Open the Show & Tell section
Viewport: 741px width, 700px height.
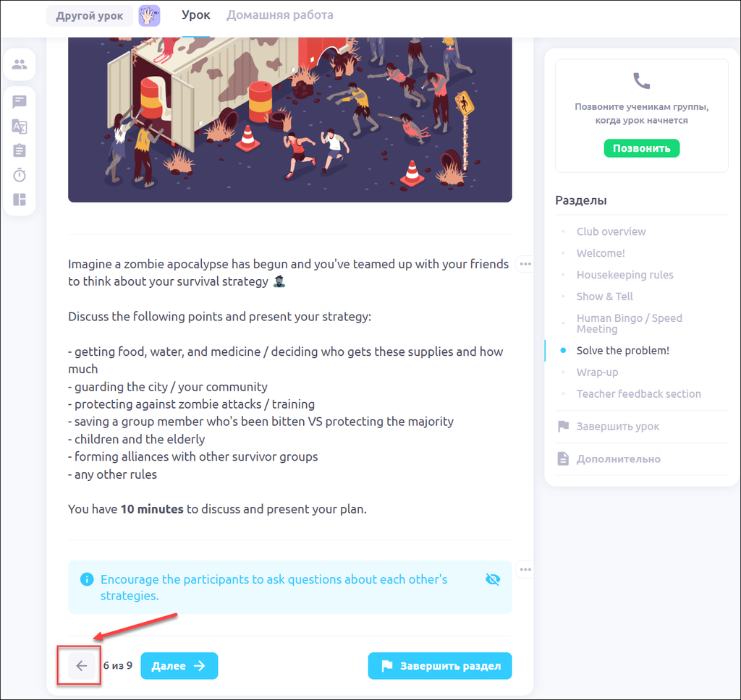[604, 296]
